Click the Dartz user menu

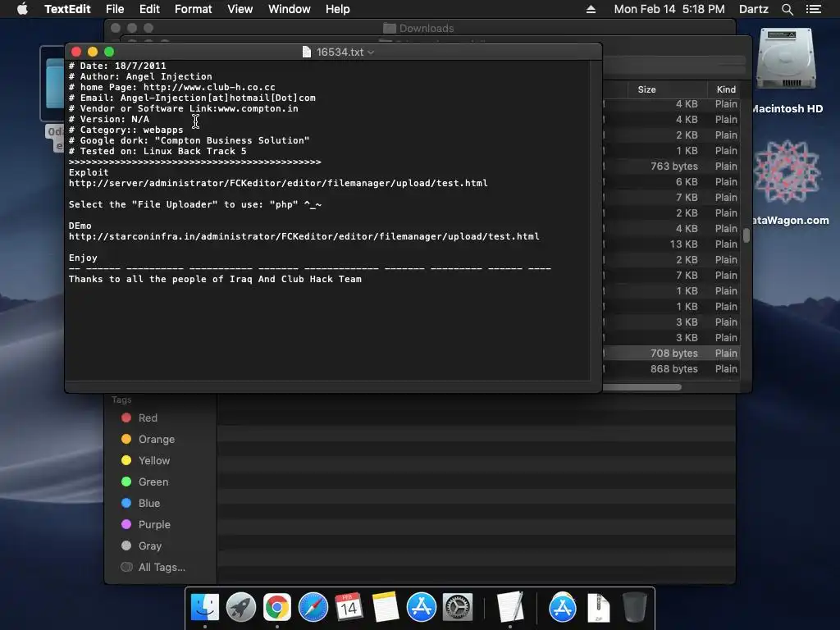[x=754, y=9]
